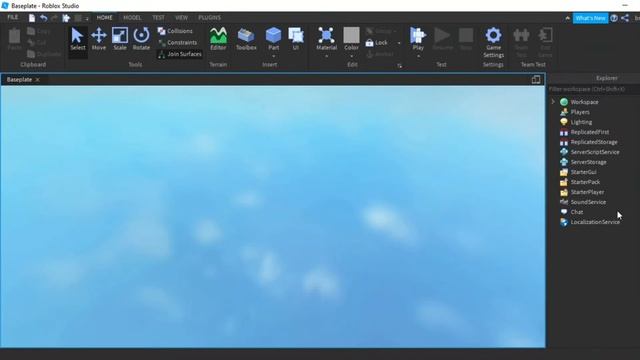The height and width of the screenshot is (360, 640).
Task: Select SoundService in Explorer
Action: tap(588, 202)
